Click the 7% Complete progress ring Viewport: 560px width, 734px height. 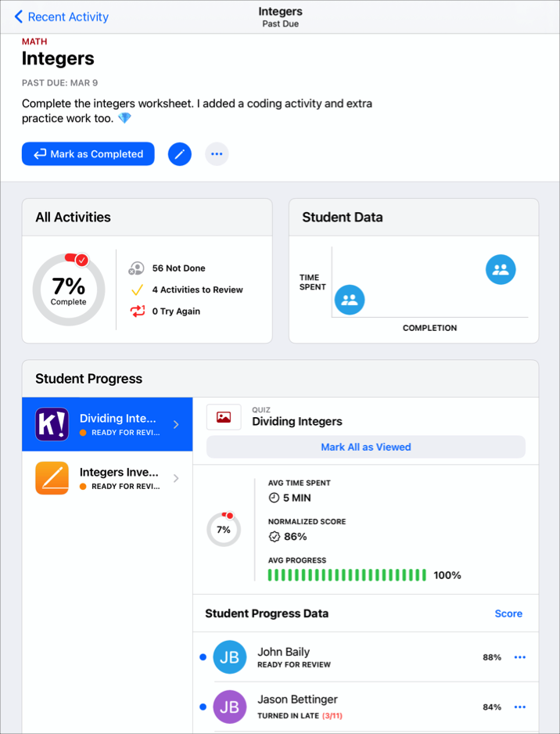tap(69, 290)
